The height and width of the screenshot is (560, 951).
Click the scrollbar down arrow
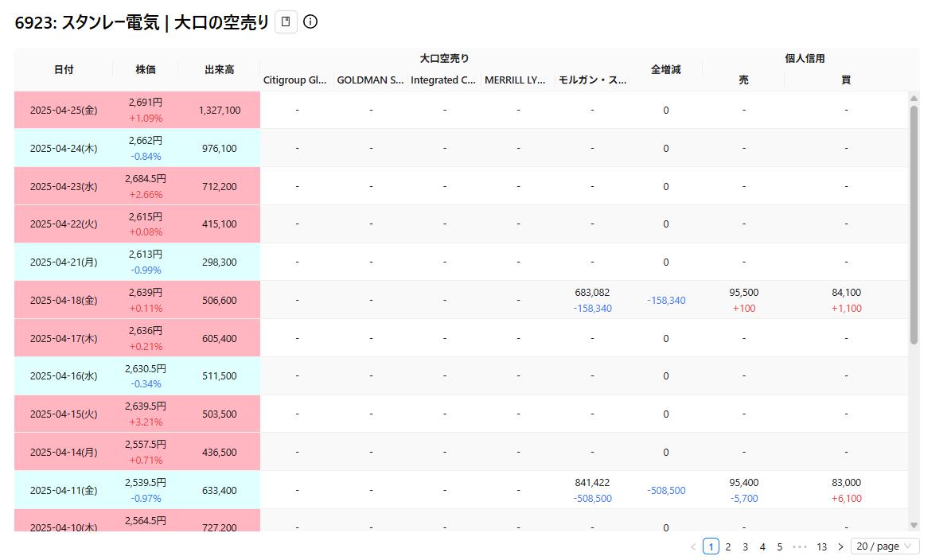914,525
